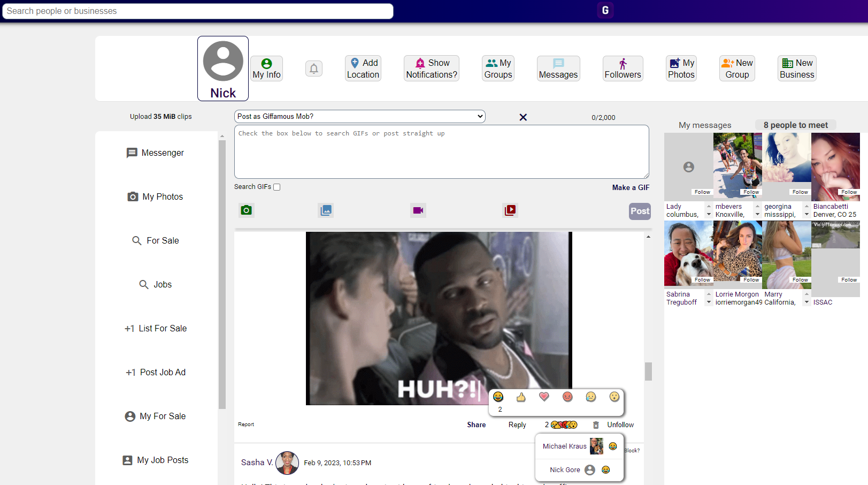Open My Job Posts in sidebar
This screenshot has width=868, height=485.
156,460
